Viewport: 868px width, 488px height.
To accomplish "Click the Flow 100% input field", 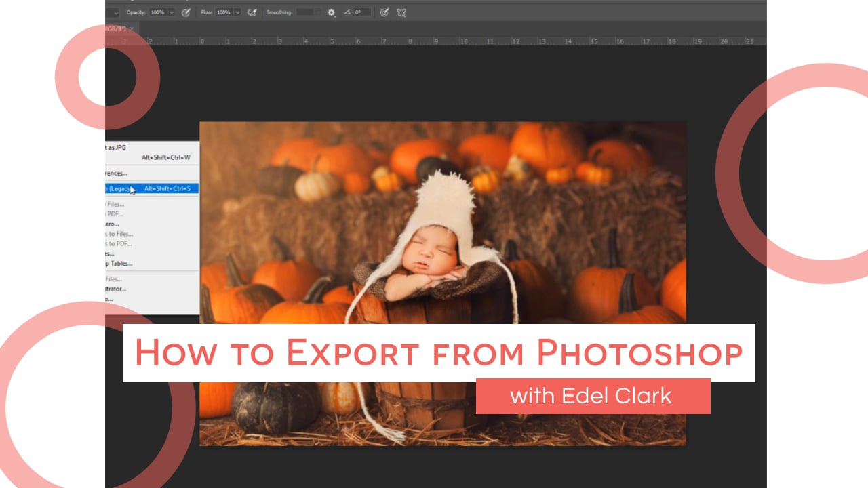I will pos(224,12).
